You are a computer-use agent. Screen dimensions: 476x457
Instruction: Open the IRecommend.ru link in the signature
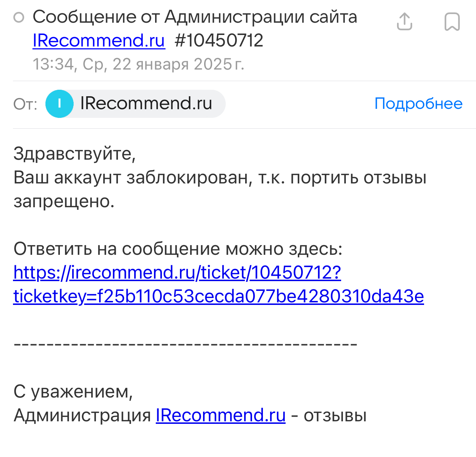(x=221, y=415)
